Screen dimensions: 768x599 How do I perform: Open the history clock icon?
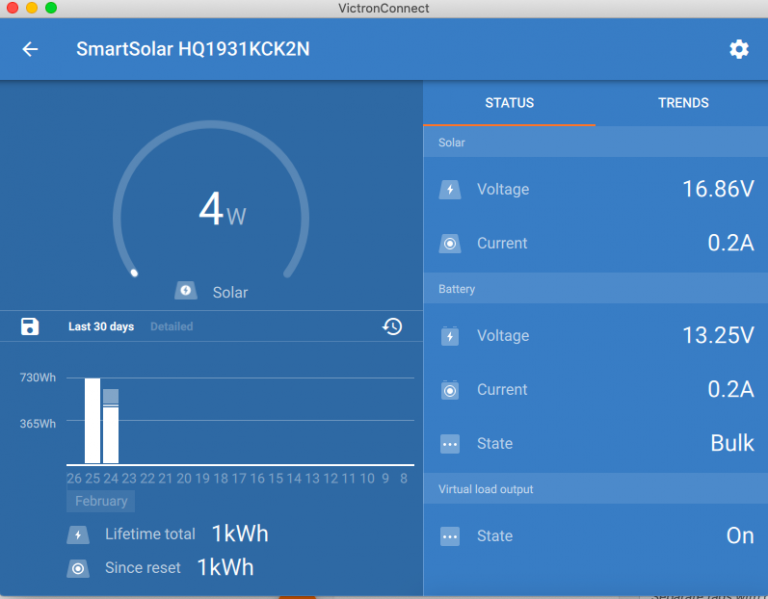coord(392,326)
